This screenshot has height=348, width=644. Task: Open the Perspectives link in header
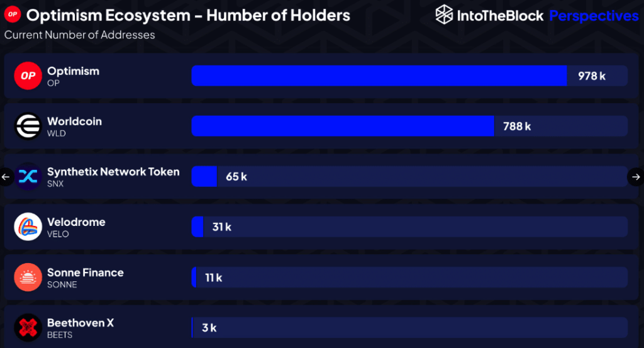coord(594,15)
